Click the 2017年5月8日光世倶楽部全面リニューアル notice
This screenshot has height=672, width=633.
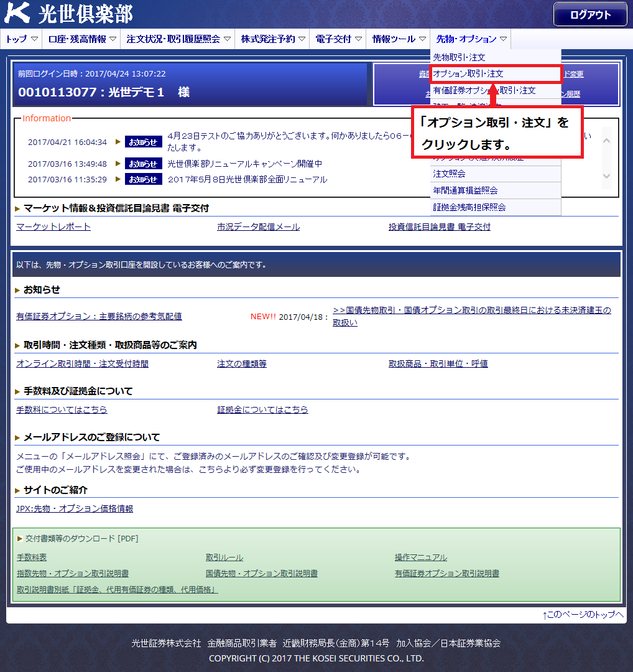tap(247, 179)
